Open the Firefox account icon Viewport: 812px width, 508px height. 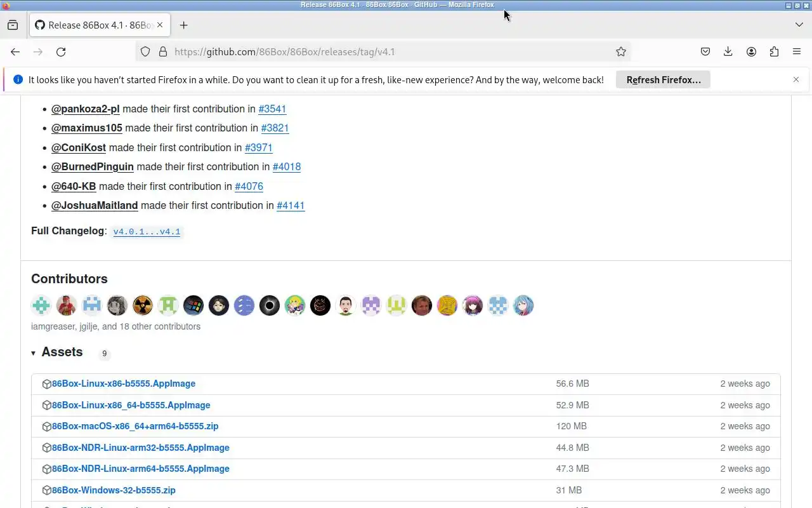click(x=751, y=52)
